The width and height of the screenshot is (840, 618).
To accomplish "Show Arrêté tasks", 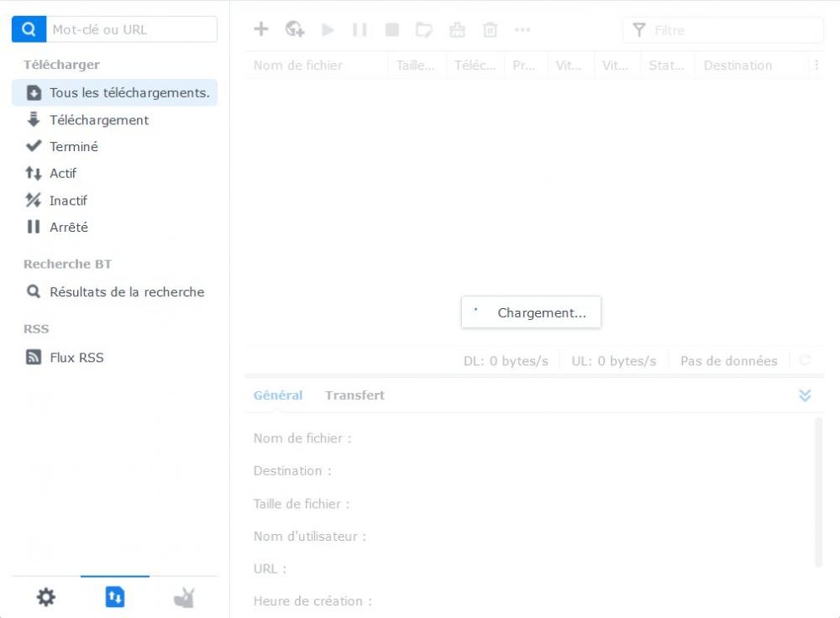I will (114, 227).
